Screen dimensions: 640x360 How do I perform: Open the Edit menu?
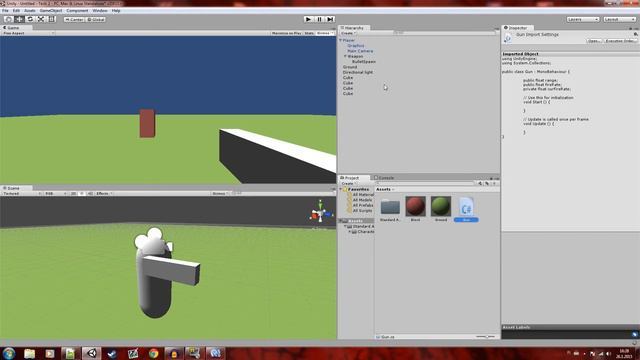coord(16,11)
